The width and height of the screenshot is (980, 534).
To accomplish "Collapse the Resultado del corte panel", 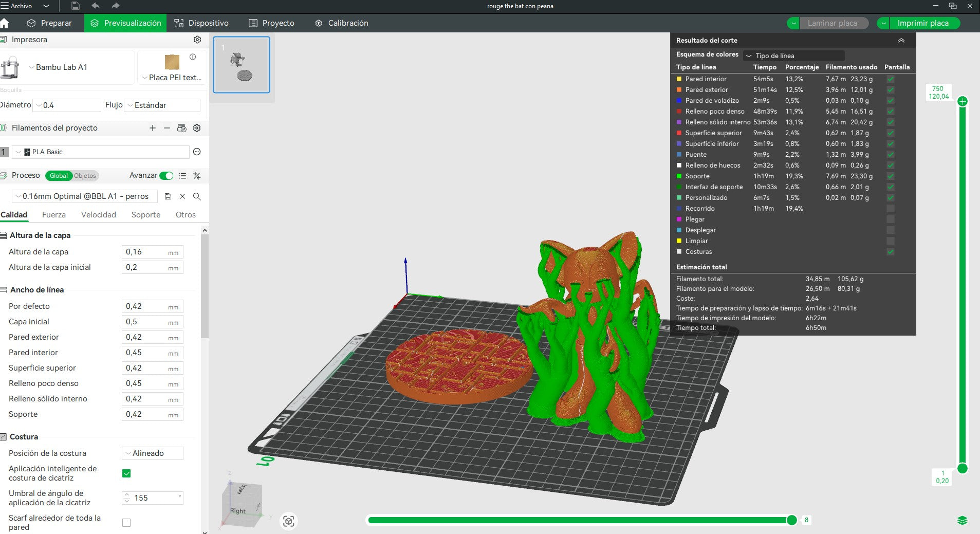I will tap(901, 40).
